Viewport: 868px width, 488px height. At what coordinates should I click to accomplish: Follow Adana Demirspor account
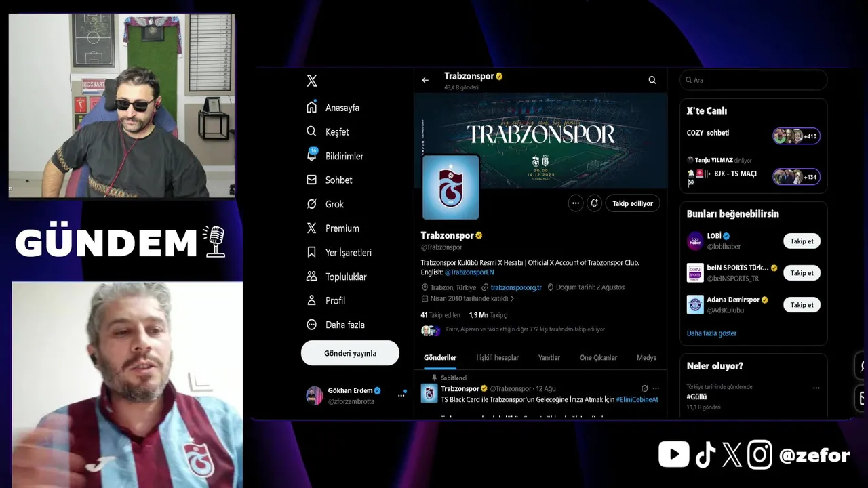[x=802, y=304]
